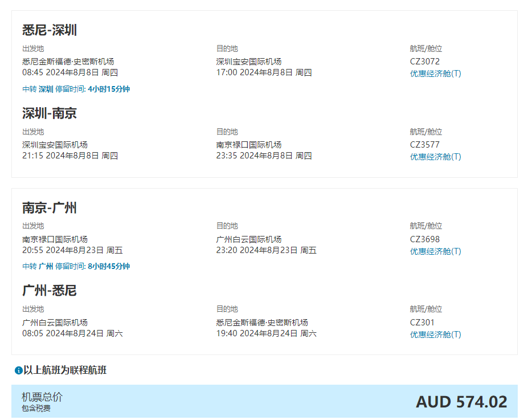Click the total price AUD 574.02
Image resolution: width=532 pixels, height=420 pixels.
tap(461, 402)
